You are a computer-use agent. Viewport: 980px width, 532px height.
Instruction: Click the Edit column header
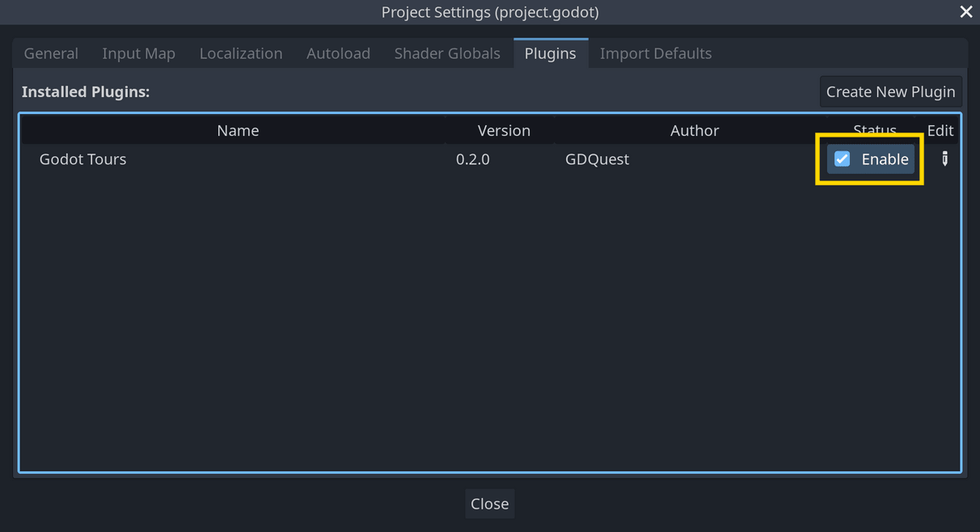pyautogui.click(x=940, y=130)
